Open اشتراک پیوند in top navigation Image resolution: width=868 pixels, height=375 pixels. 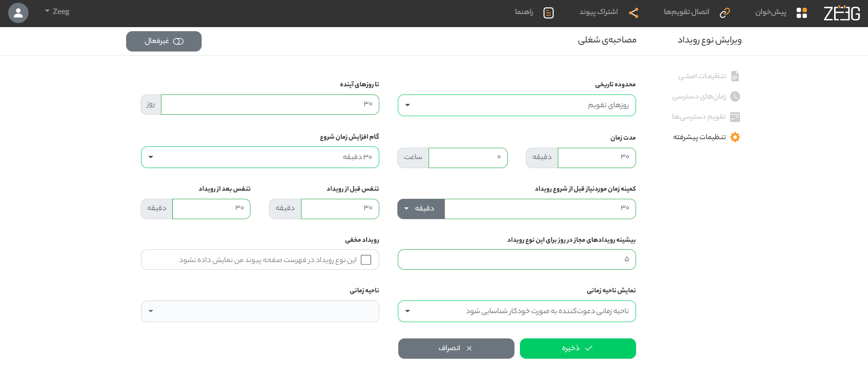tap(599, 12)
